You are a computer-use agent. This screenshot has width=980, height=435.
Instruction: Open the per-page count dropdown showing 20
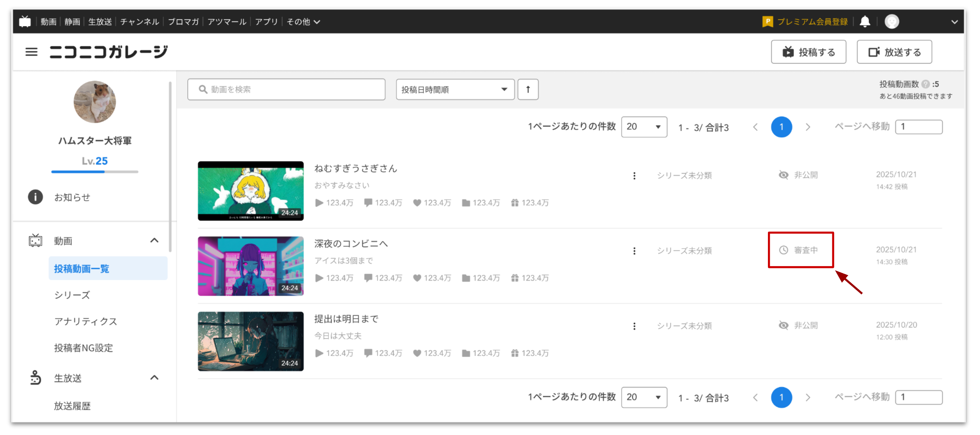(x=644, y=127)
